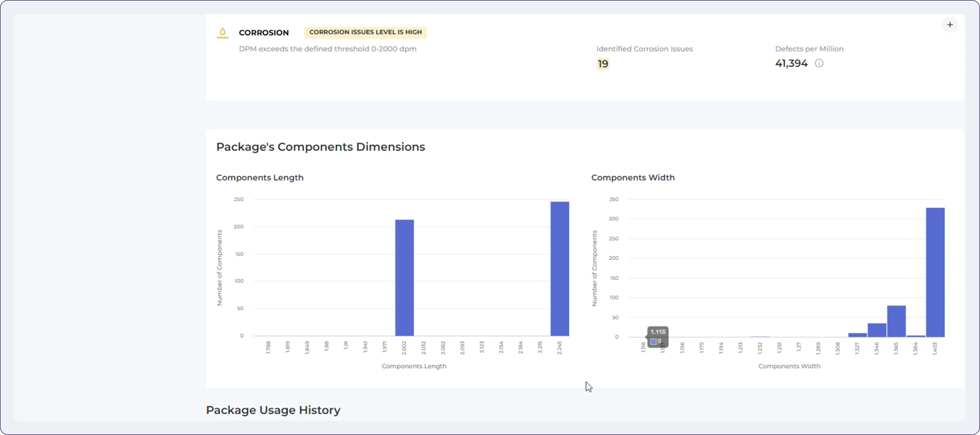Click the Components Width chart title
This screenshot has height=435, width=980.
click(632, 178)
